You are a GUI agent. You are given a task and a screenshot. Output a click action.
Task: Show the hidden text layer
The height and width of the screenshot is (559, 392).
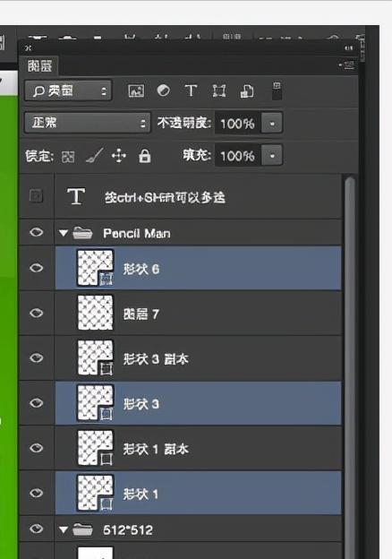[36, 195]
